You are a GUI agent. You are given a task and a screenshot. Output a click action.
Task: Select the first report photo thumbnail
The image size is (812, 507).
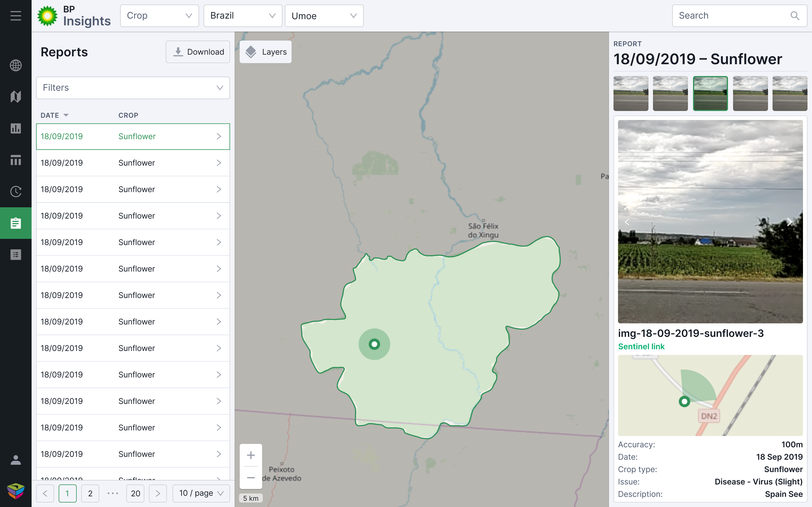pyautogui.click(x=631, y=94)
